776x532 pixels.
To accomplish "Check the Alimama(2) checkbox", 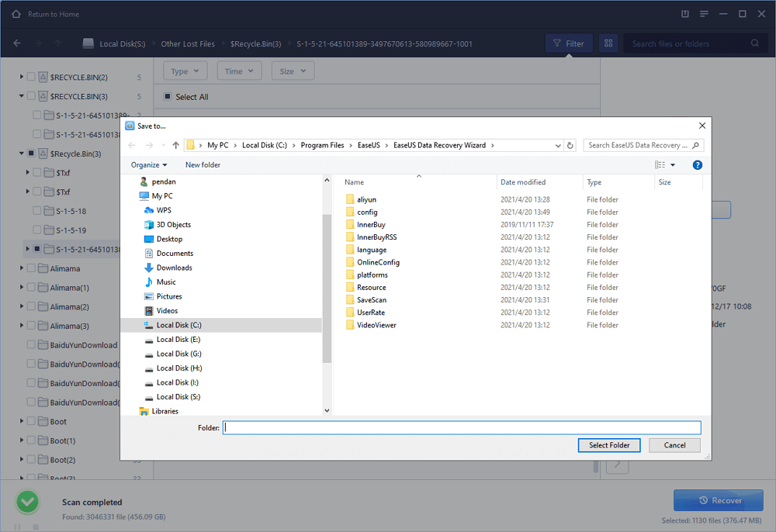I will (31, 306).
